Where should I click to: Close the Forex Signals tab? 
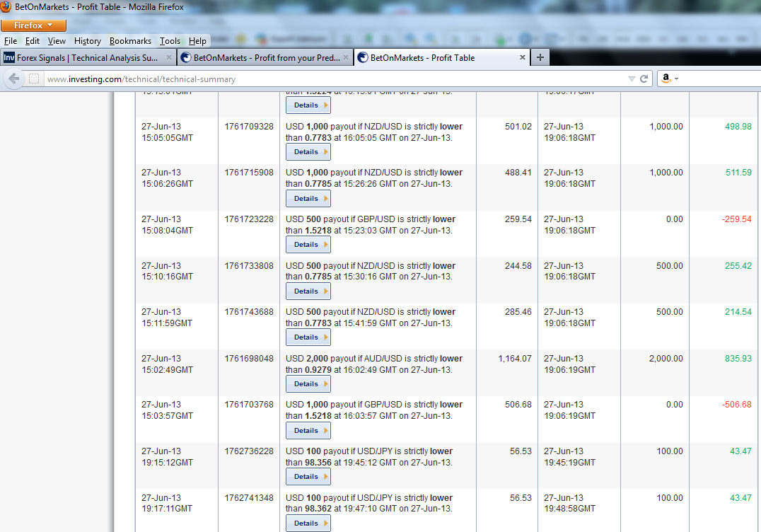click(169, 57)
